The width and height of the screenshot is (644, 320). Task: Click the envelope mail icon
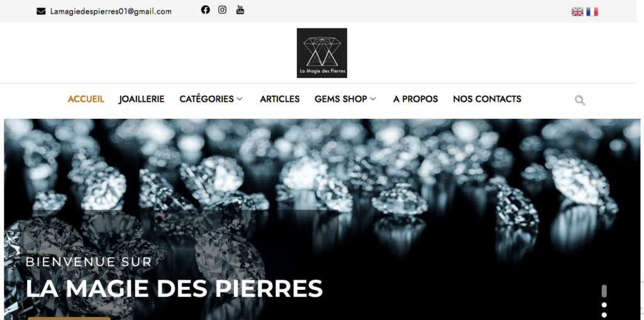pos(41,11)
